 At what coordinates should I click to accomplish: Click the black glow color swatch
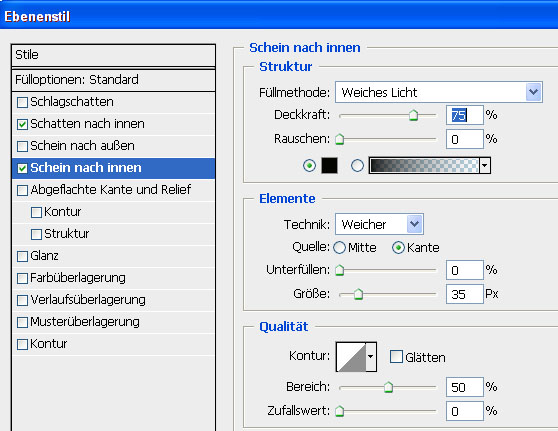coord(329,165)
